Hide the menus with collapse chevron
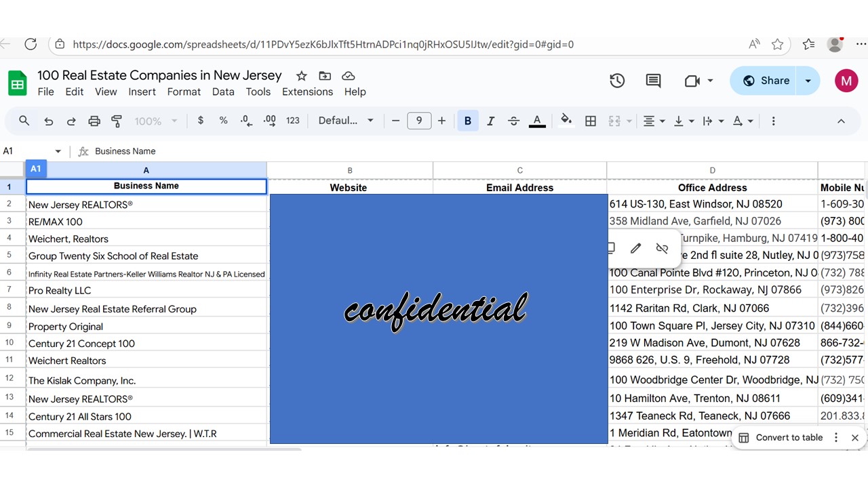The width and height of the screenshot is (868, 488). (x=841, y=121)
